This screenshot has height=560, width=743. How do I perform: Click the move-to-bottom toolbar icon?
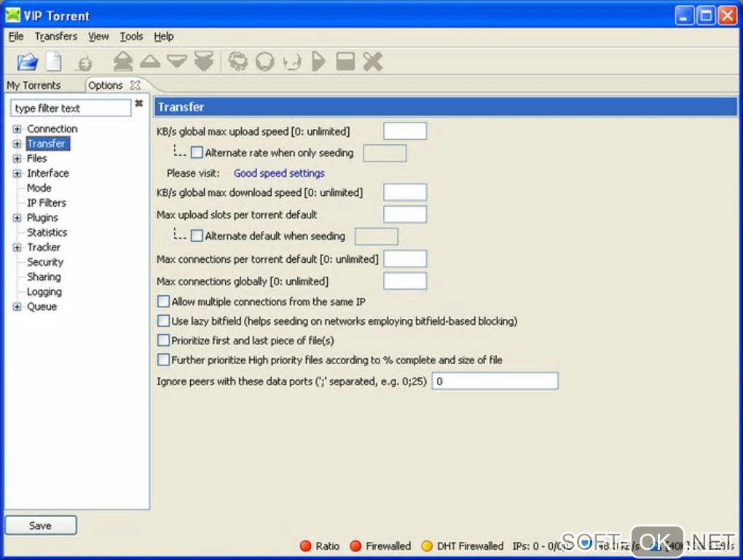[204, 61]
